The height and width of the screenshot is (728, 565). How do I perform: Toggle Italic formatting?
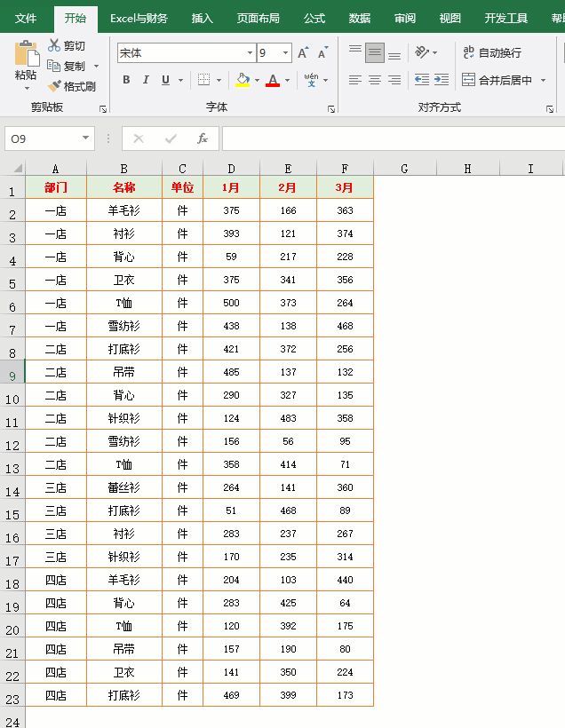click(146, 80)
